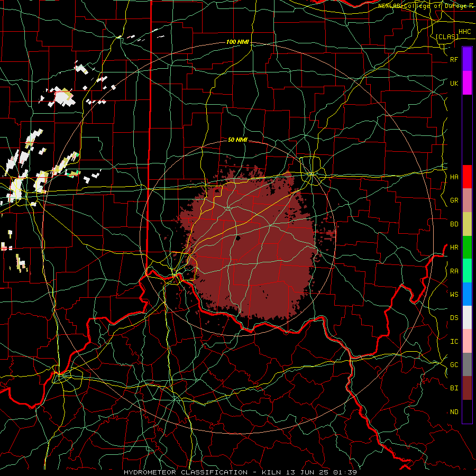This screenshot has height=476, width=476.
Task: Click the "HHC" product label
Action: (x=464, y=32)
